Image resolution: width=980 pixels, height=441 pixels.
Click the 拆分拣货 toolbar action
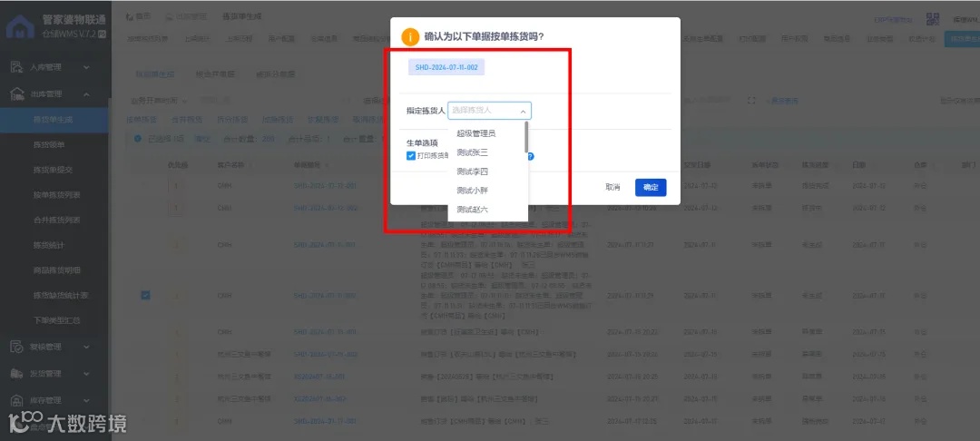pyautogui.click(x=232, y=119)
